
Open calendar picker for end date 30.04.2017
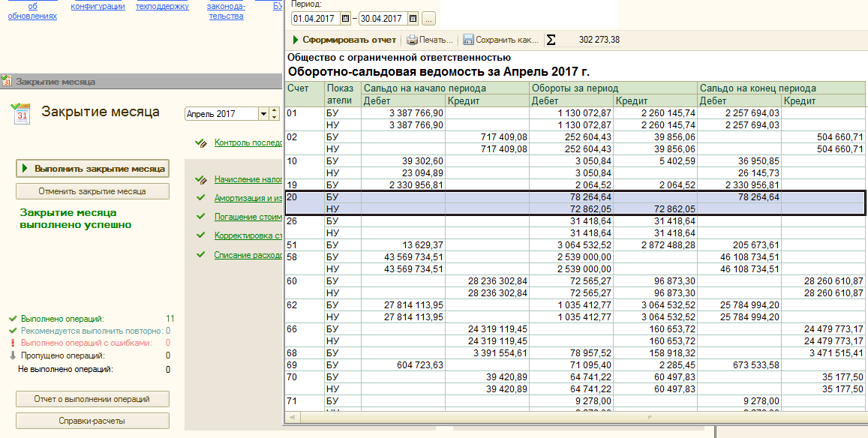[x=413, y=19]
